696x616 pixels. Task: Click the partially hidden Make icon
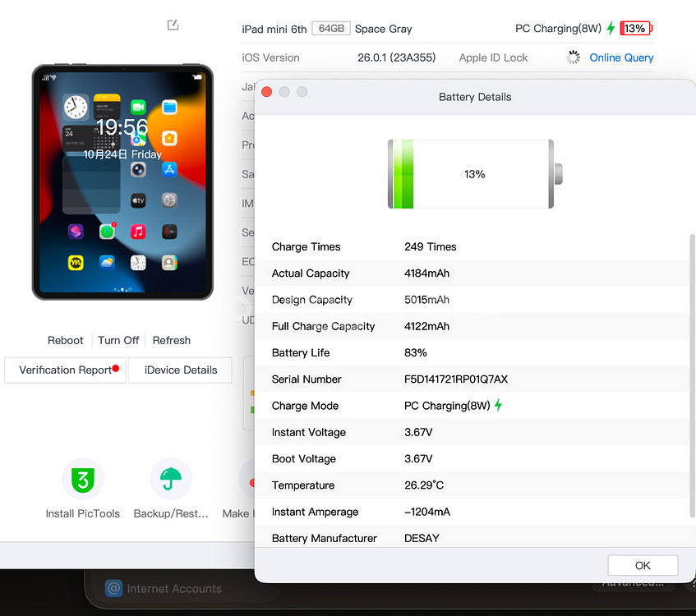[x=247, y=481]
